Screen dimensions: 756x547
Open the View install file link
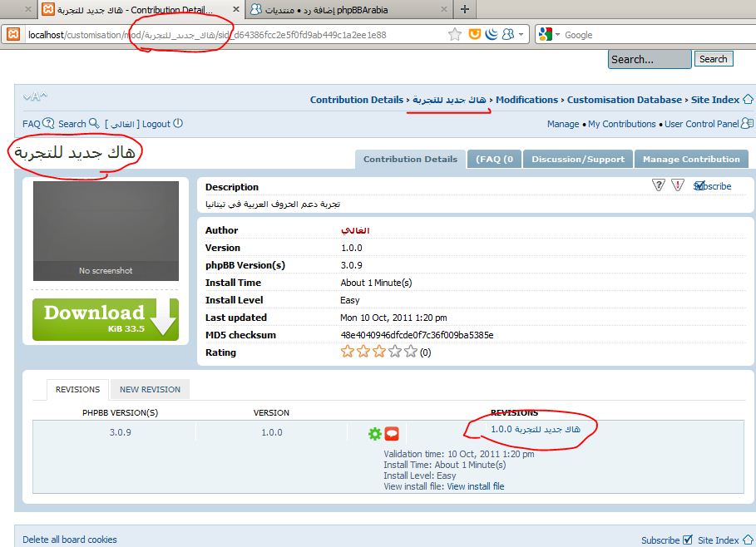pyautogui.click(x=475, y=486)
